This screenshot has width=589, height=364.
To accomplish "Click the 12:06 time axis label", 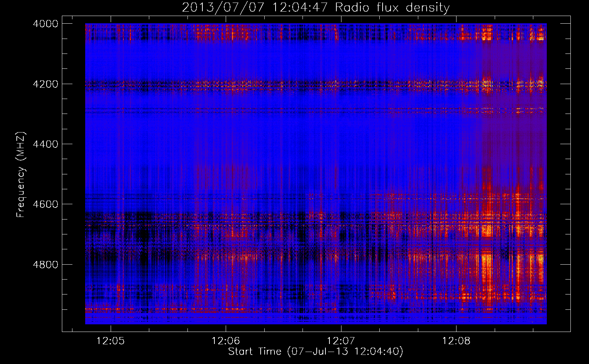I will tap(226, 341).
